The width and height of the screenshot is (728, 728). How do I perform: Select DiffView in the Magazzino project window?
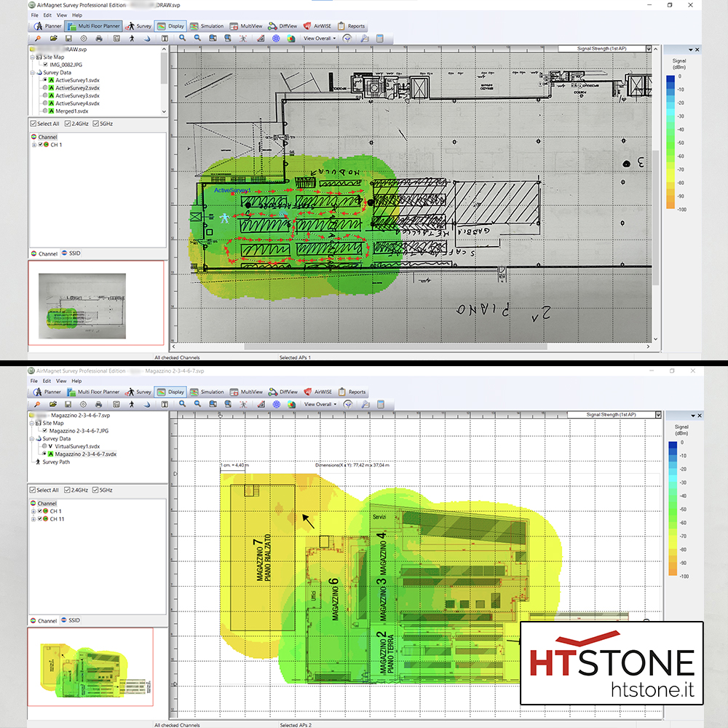coord(283,392)
